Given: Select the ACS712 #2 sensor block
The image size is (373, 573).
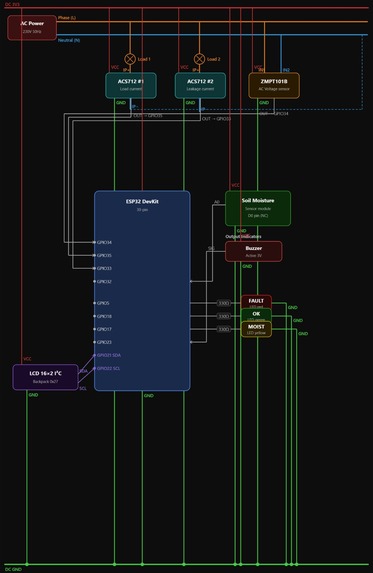Looking at the screenshot, I should coord(200,85).
